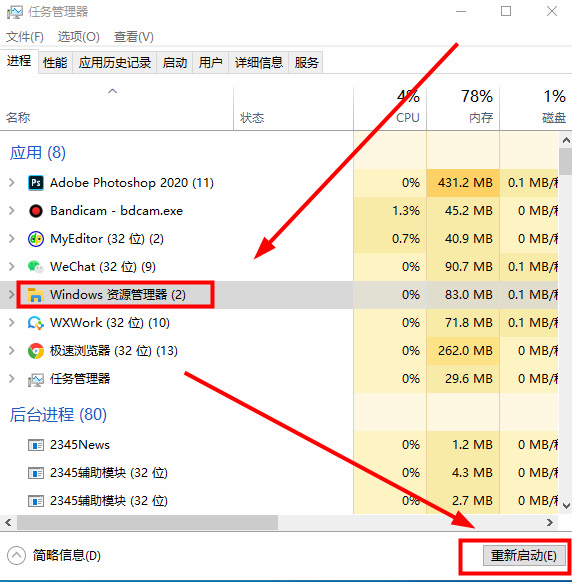
Task: Click the 262.0 MB memory value
Action: pos(465,351)
